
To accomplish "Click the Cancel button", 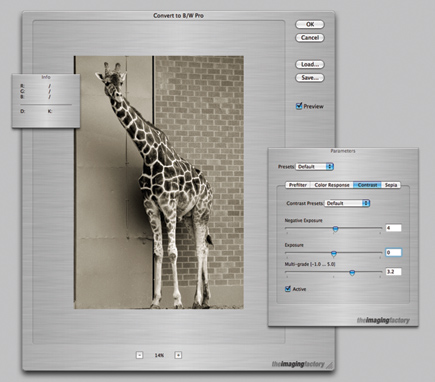I will [x=310, y=38].
